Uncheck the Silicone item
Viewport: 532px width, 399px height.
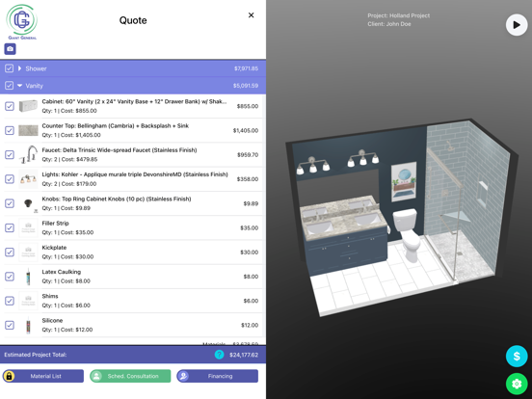(10, 325)
